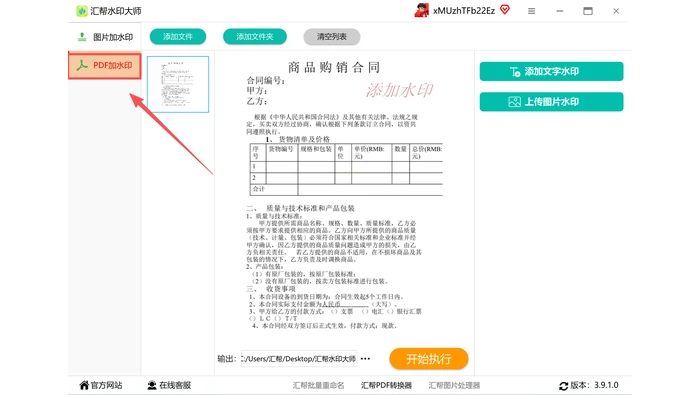Close the 汇帮水印大师 window

pyautogui.click(x=616, y=11)
